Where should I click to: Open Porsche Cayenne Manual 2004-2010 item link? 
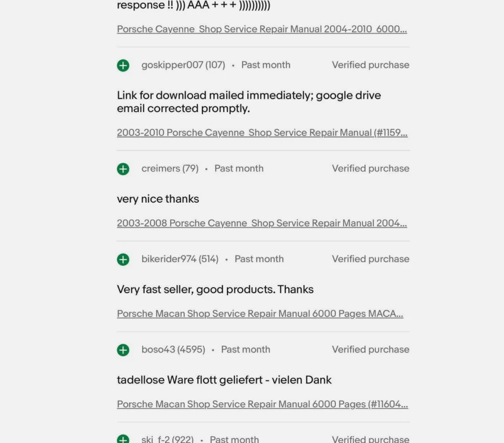click(261, 29)
